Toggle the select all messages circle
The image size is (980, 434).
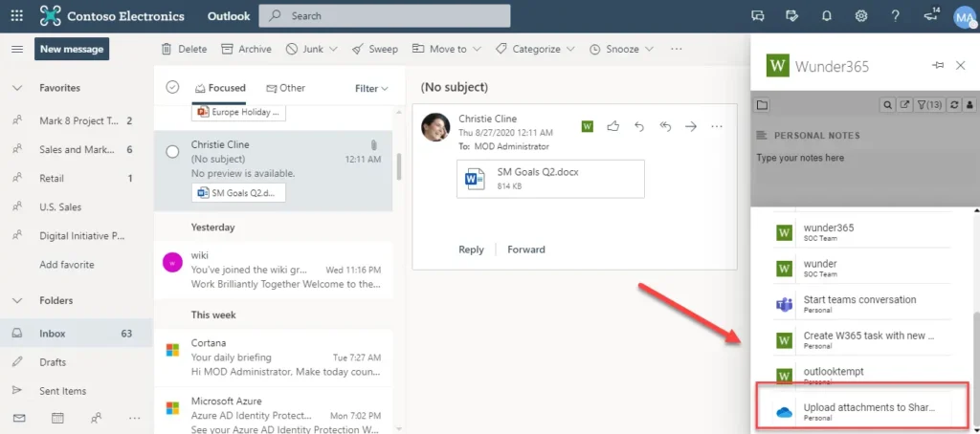172,87
